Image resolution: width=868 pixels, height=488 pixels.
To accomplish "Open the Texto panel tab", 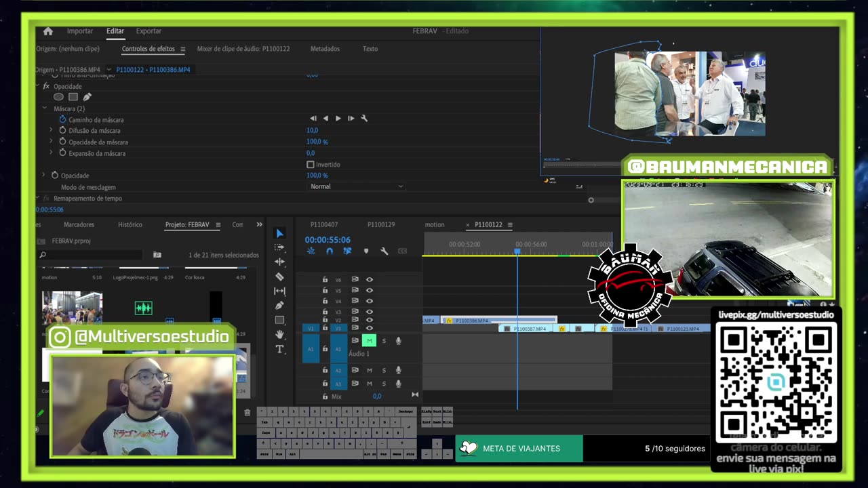I will tap(370, 49).
